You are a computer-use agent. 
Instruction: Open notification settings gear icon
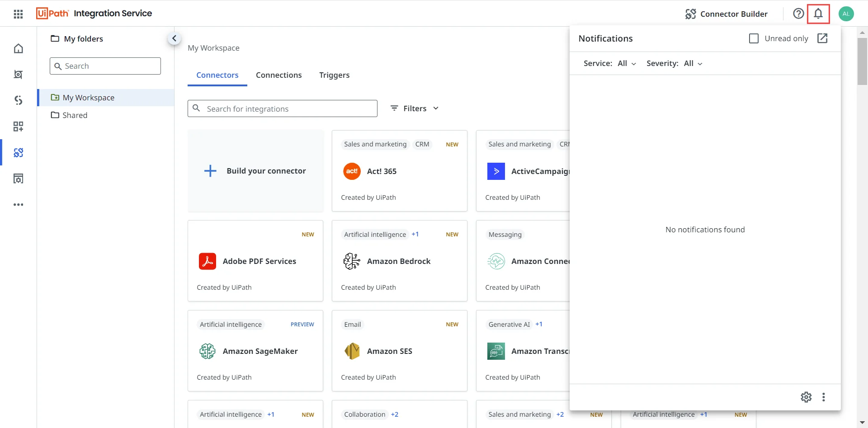point(806,397)
